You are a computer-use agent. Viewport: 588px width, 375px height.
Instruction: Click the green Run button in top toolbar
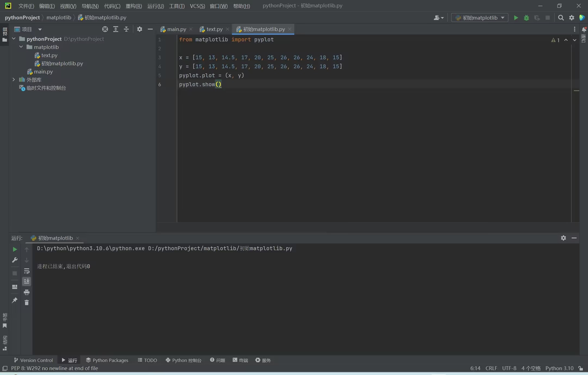(516, 18)
